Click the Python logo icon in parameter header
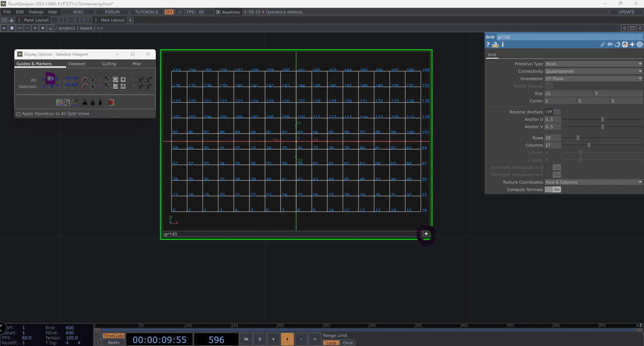This screenshot has height=346, width=644. (x=625, y=45)
